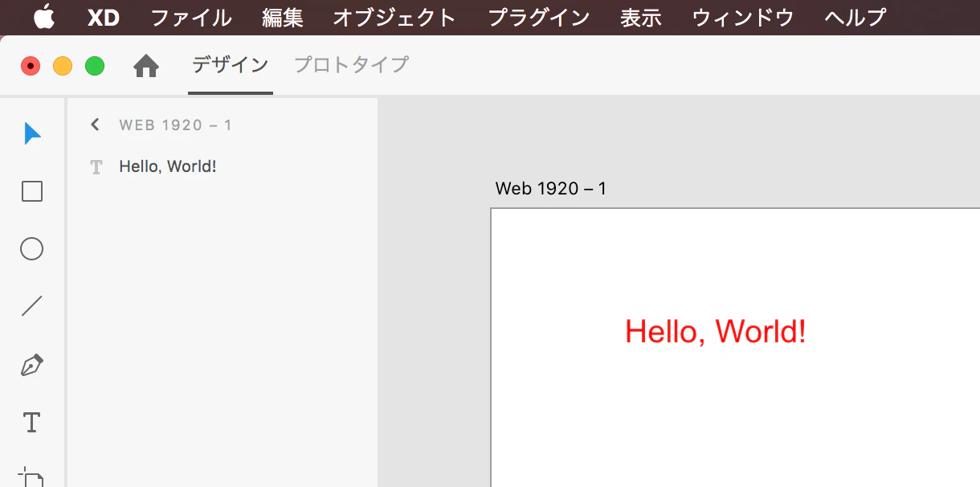Select the Line tool

pyautogui.click(x=32, y=306)
